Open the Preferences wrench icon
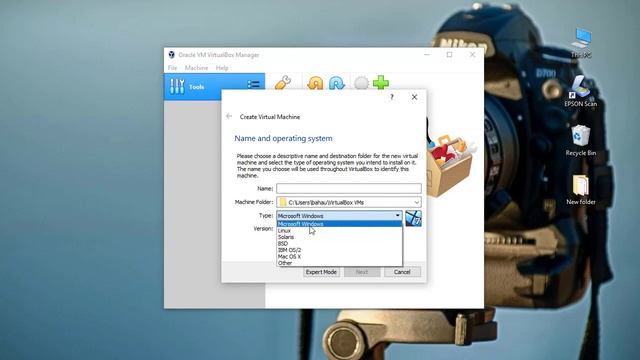 (283, 82)
